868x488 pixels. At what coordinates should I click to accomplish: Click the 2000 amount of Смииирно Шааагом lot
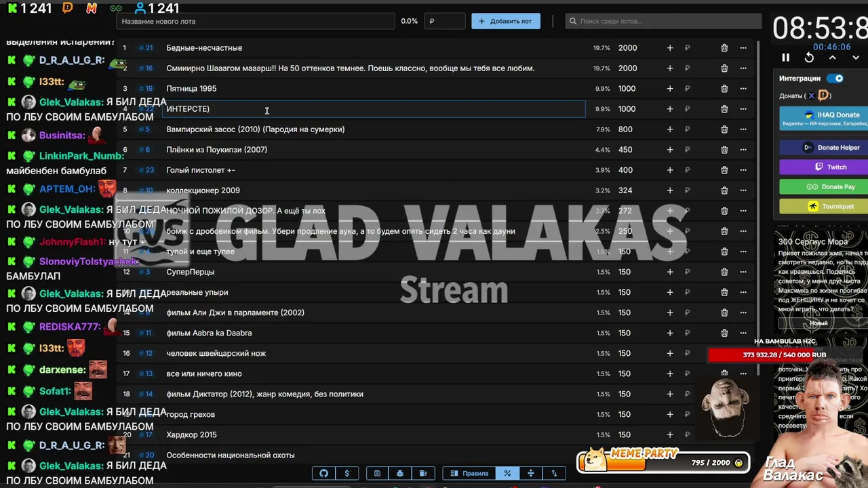pos(627,68)
